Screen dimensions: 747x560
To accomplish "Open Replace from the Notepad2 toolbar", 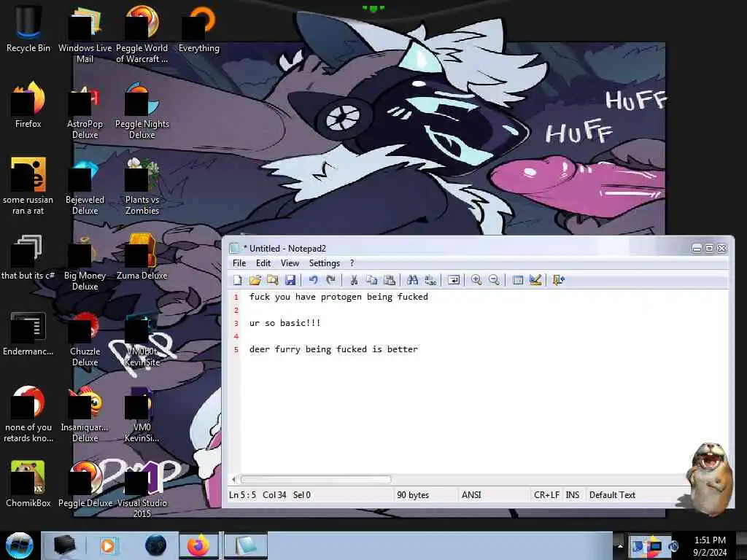I will click(x=430, y=280).
